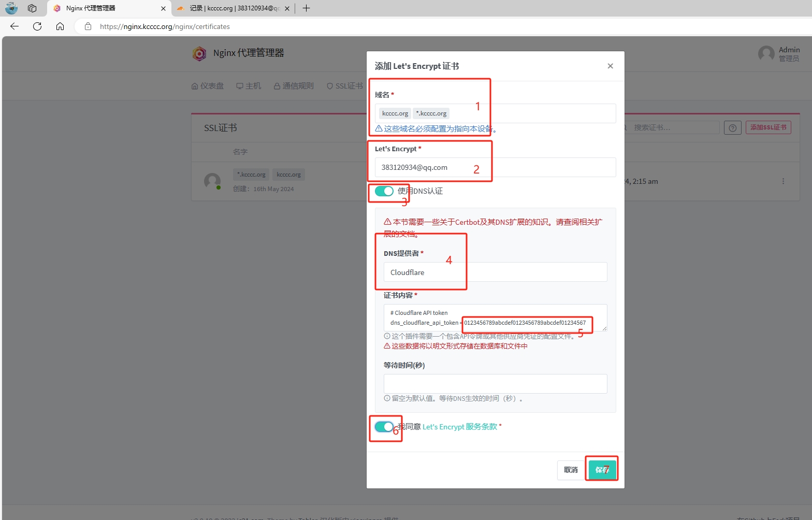Toggle the 我同意 Let's Encrypt agreement switch
Screen dimensions: 812x520
(384, 427)
